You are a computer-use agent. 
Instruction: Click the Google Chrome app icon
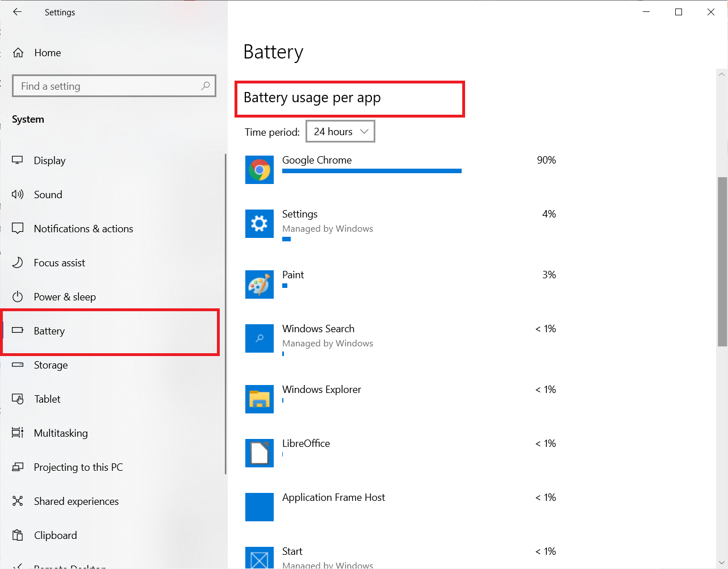[260, 170]
